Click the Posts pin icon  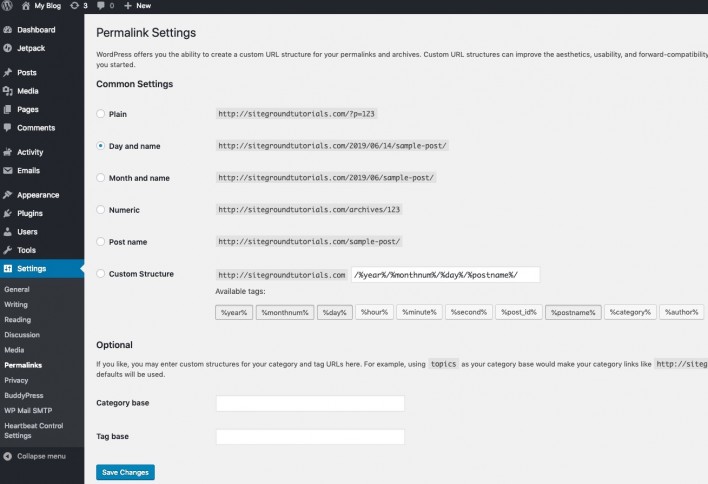pyautogui.click(x=7, y=72)
